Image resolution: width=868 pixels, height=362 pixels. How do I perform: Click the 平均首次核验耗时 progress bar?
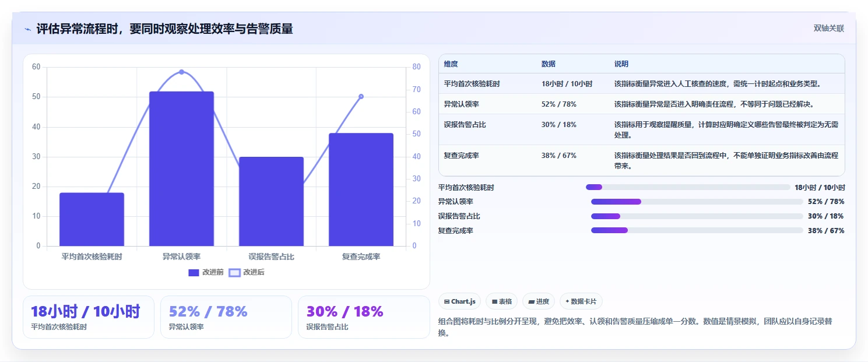tap(688, 187)
